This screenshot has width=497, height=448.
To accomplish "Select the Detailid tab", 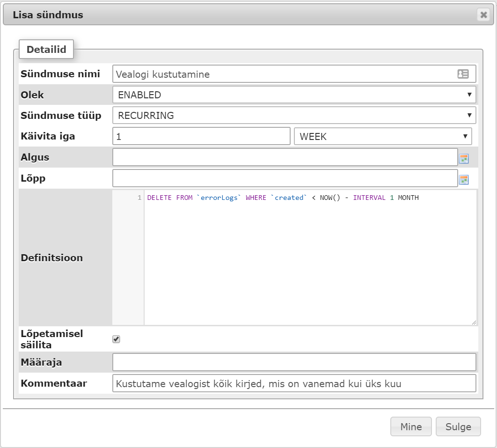I will 46,49.
